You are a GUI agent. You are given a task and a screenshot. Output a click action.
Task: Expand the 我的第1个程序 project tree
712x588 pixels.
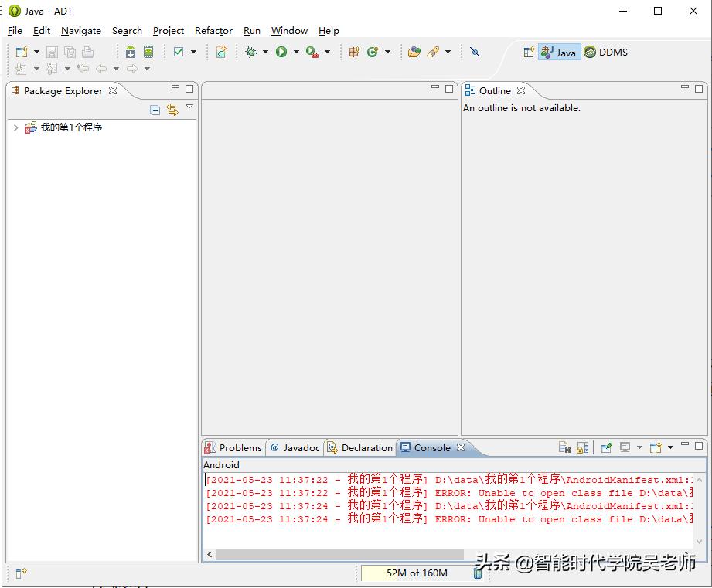click(15, 127)
